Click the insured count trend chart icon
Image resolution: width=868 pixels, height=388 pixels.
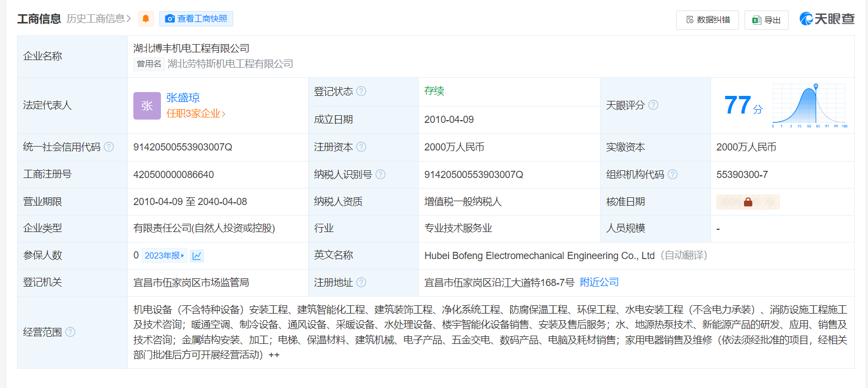pos(197,256)
